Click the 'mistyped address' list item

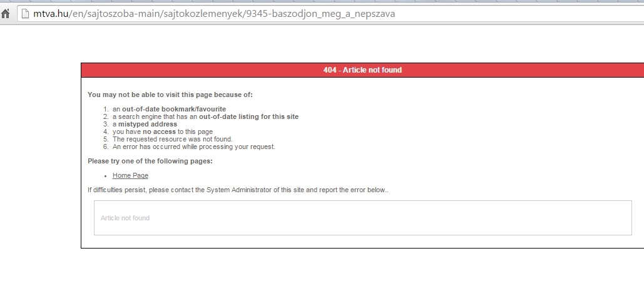148,124
